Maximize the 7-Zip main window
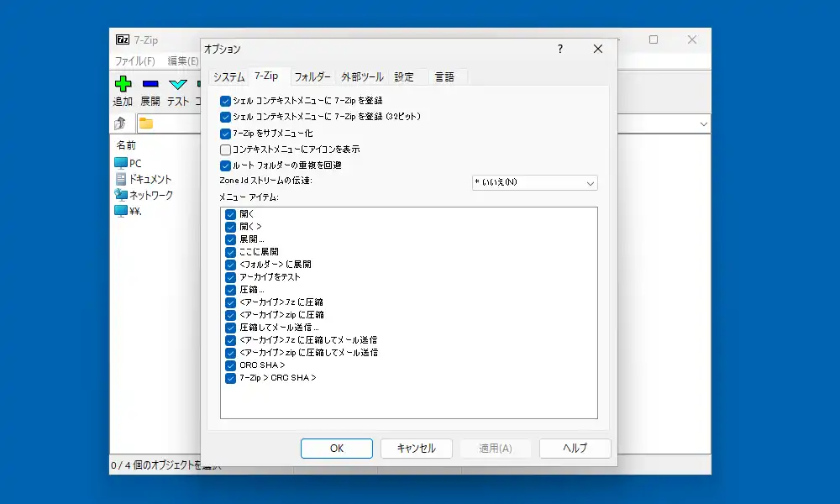 pos(653,39)
